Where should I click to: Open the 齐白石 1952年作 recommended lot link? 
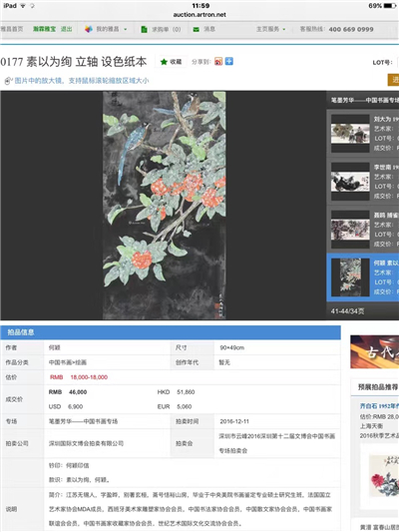pos(379,406)
